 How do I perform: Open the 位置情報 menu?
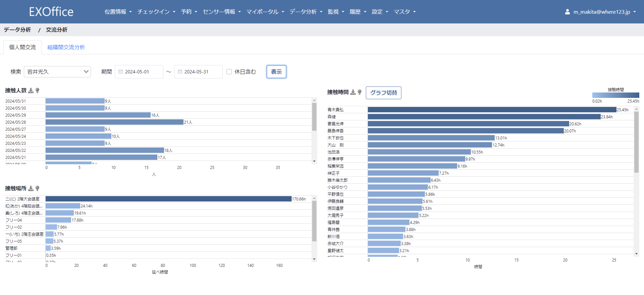click(x=118, y=12)
